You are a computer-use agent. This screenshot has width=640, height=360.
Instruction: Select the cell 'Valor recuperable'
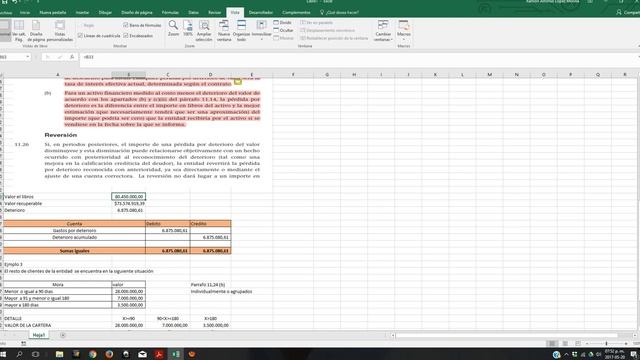[x=57, y=204]
